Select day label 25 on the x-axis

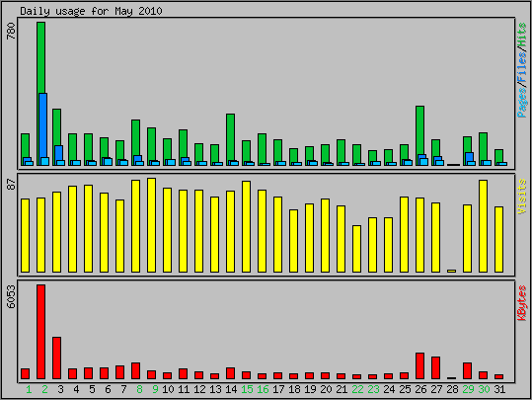[405, 389]
